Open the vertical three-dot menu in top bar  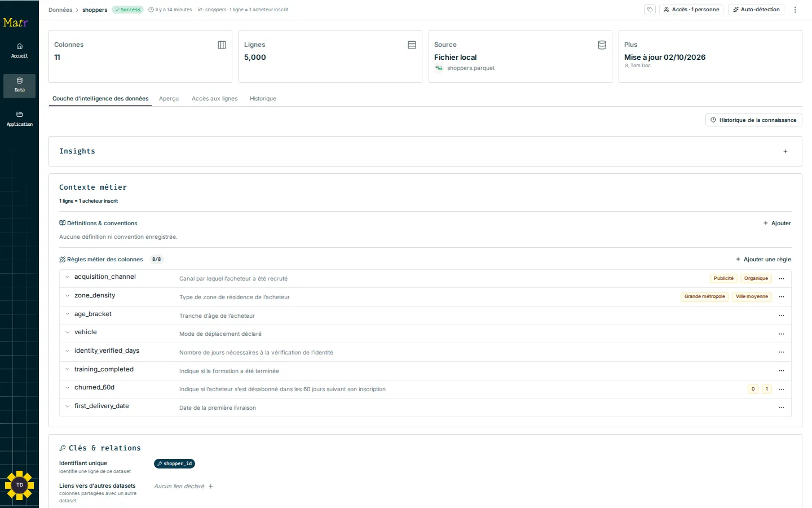[795, 10]
